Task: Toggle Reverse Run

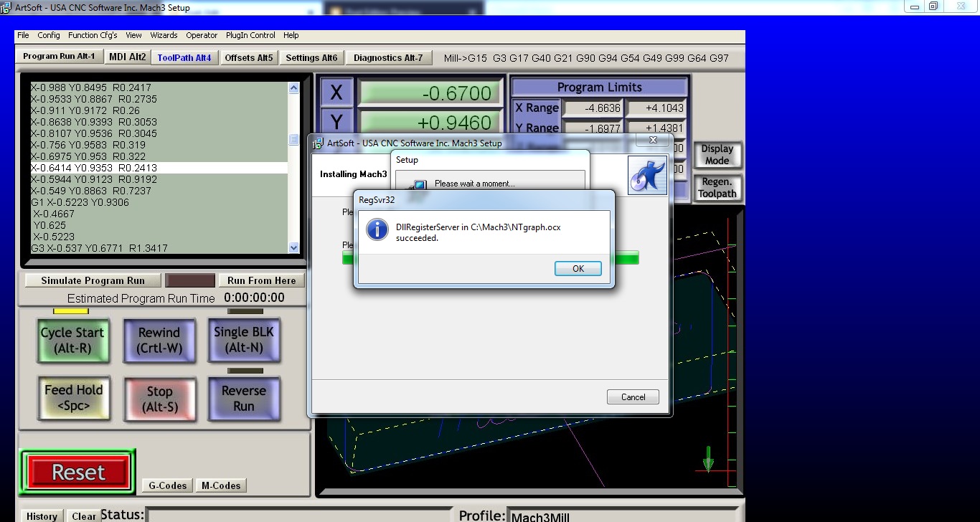Action: coord(244,399)
